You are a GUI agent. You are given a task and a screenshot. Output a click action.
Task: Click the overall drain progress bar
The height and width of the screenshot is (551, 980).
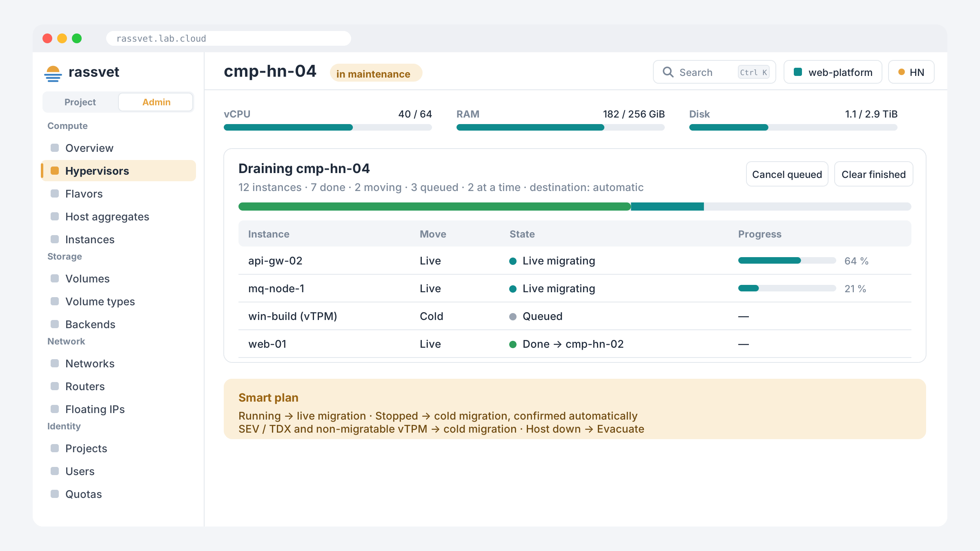pyautogui.click(x=575, y=207)
